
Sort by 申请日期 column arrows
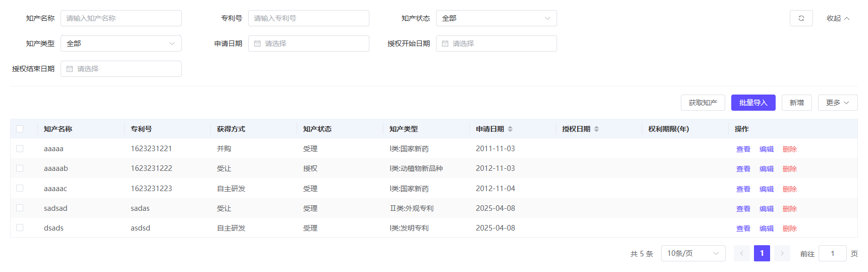click(510, 129)
